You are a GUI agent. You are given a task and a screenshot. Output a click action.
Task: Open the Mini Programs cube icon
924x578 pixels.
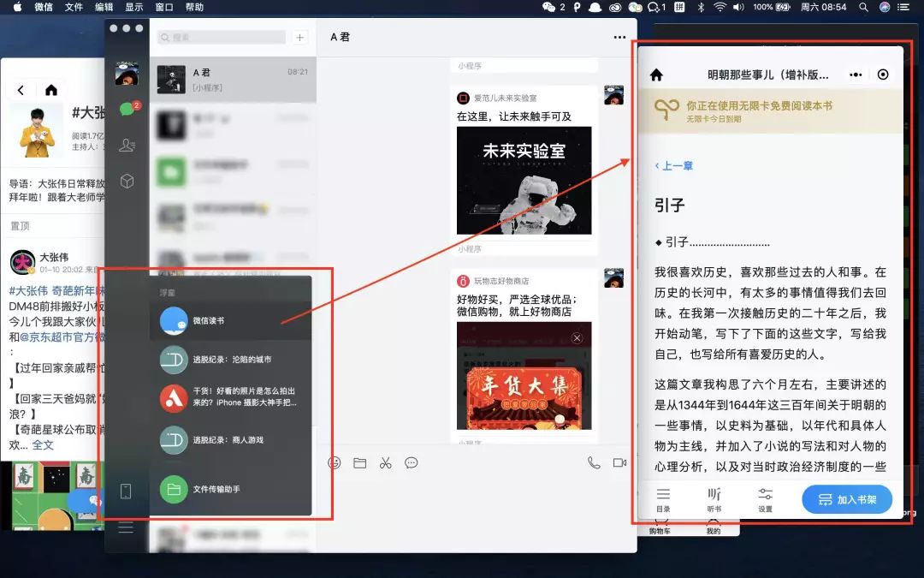coord(127,181)
